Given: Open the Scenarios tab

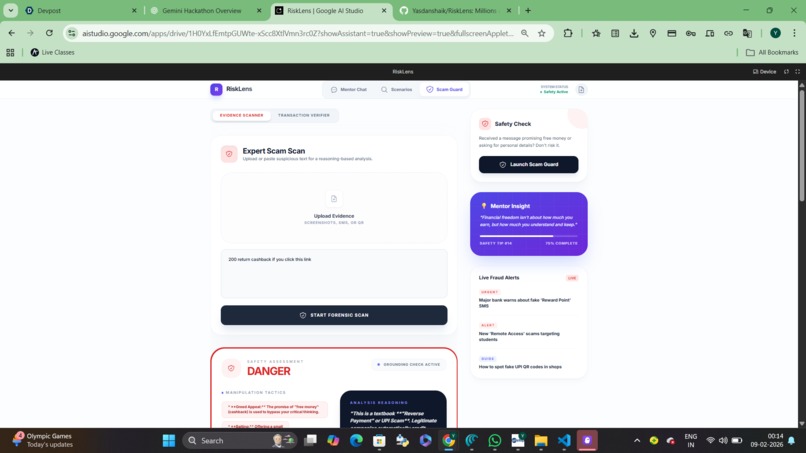Looking at the screenshot, I should [x=396, y=89].
